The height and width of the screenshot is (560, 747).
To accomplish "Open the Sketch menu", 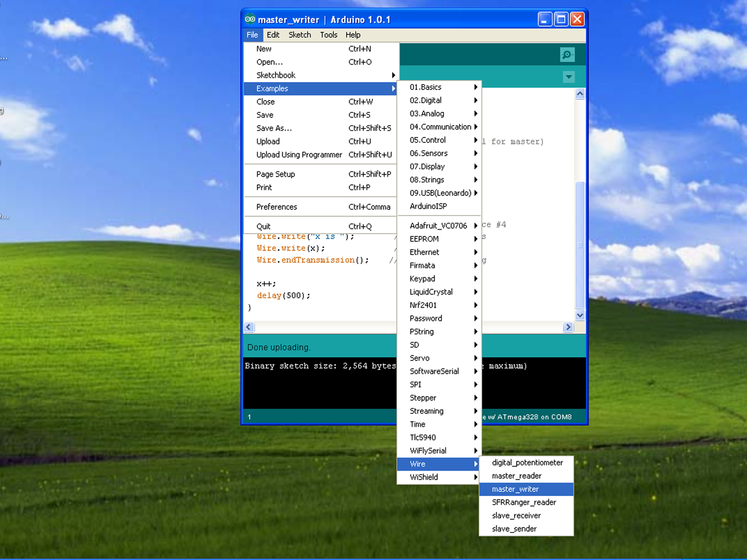I will coord(300,35).
